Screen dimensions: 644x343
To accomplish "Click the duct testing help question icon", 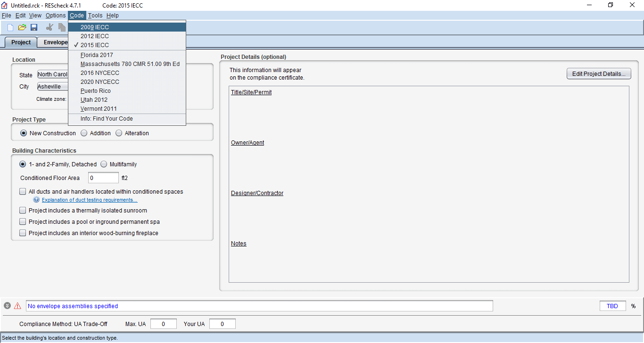I will click(36, 200).
